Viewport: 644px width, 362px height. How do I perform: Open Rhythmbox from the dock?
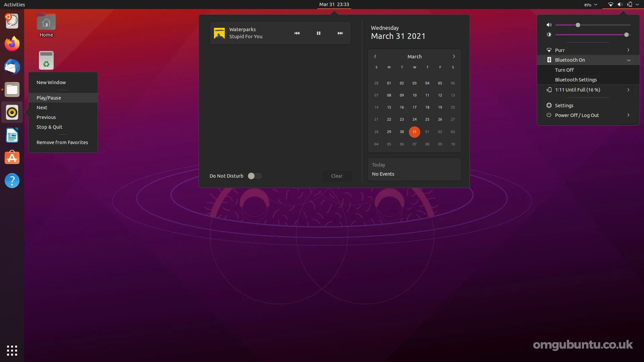click(12, 113)
